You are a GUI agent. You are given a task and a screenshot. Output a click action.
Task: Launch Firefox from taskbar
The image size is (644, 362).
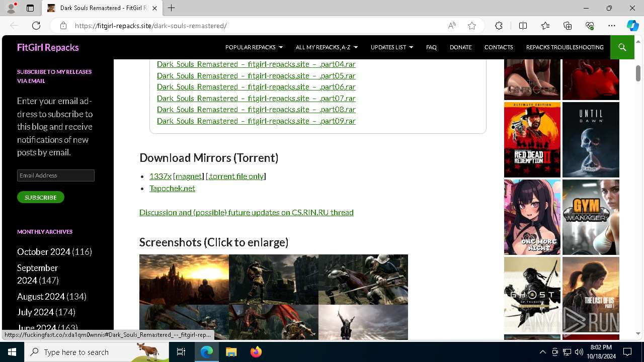[256, 352]
